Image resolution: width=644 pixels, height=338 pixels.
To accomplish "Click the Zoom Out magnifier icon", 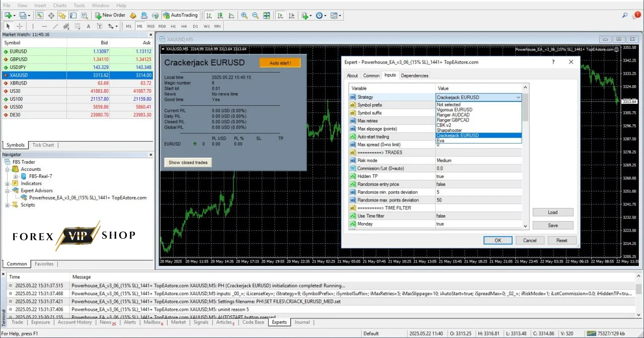I will pyautogui.click(x=256, y=16).
